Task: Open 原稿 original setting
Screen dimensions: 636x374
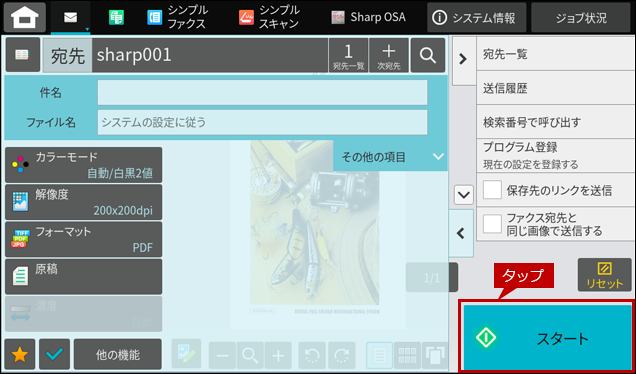Action: [84, 277]
